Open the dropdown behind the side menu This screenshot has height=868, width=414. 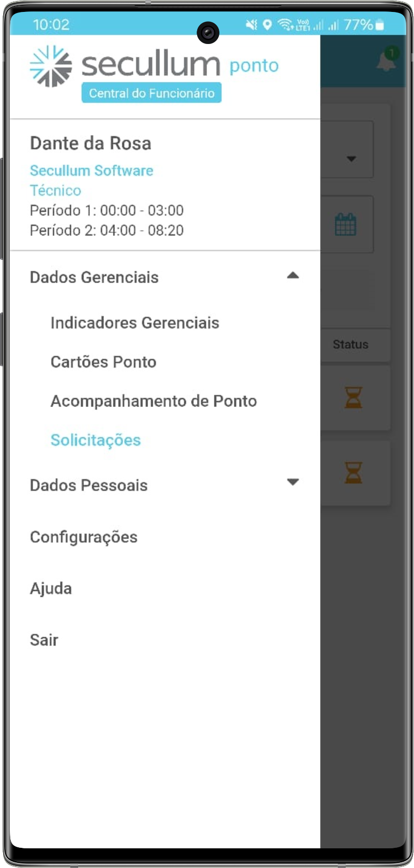point(351,158)
